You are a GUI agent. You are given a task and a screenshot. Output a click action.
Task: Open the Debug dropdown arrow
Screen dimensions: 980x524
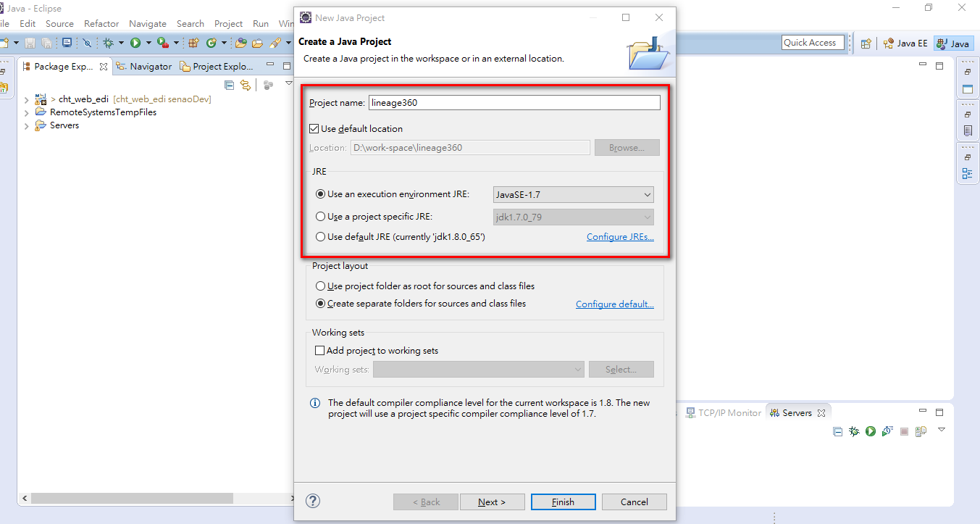coord(121,43)
